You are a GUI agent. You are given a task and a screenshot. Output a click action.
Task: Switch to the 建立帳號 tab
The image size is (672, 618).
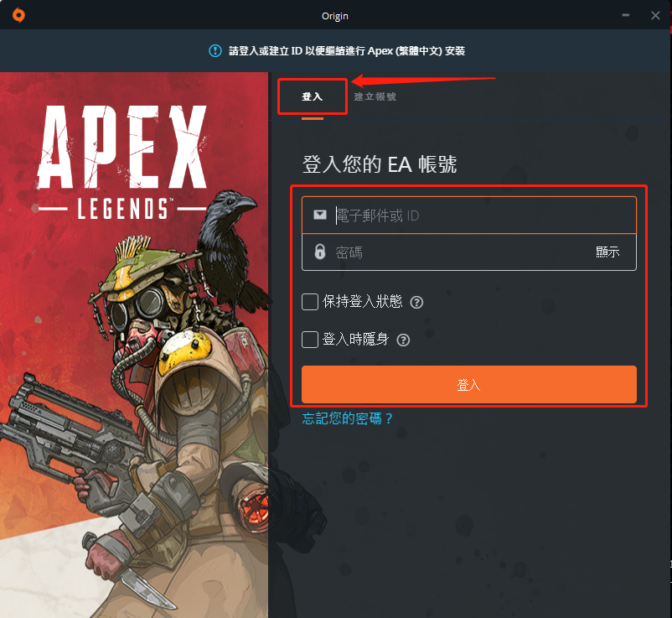pyautogui.click(x=375, y=96)
